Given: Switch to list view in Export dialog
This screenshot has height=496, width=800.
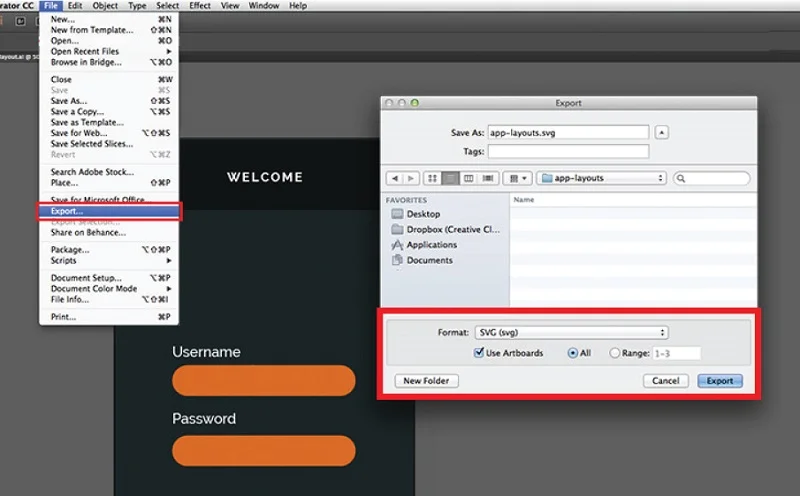Looking at the screenshot, I should pyautogui.click(x=450, y=178).
